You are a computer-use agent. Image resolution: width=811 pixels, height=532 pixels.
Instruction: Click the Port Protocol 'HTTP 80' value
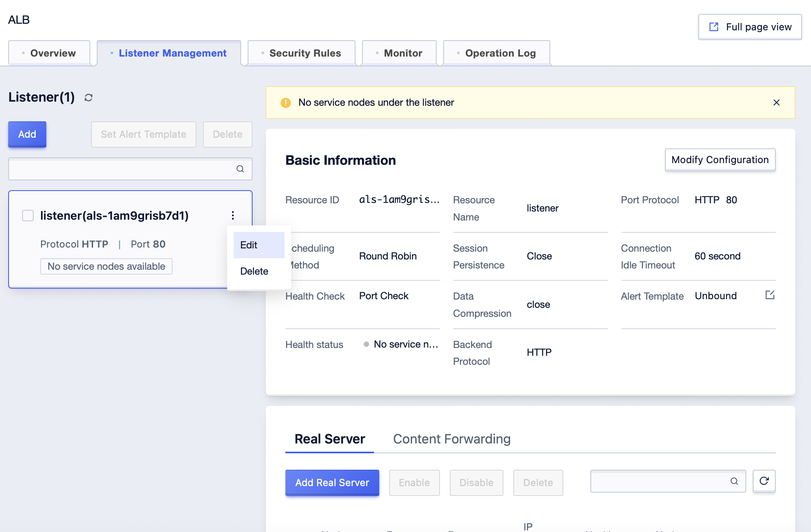(x=716, y=200)
